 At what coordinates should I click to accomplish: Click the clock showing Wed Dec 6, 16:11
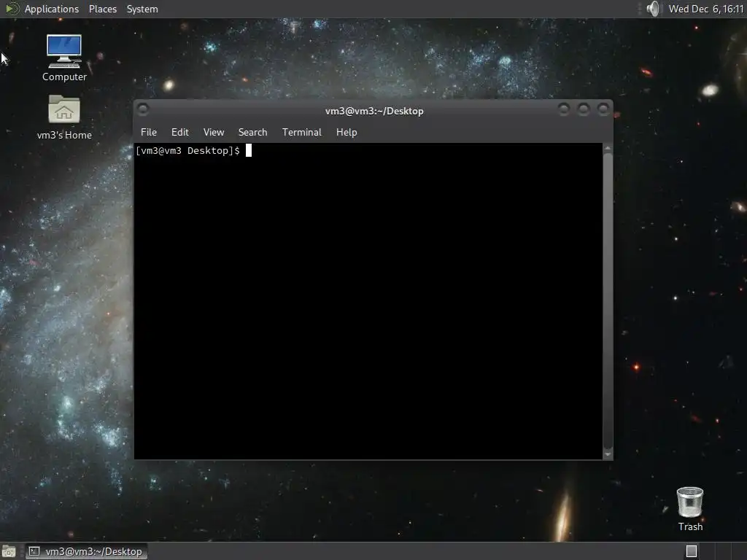[706, 9]
